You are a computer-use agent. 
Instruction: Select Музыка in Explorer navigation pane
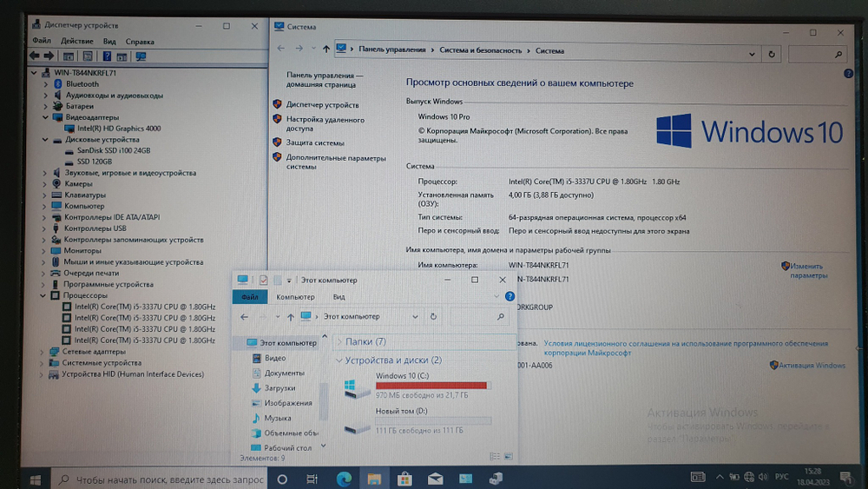tap(278, 418)
